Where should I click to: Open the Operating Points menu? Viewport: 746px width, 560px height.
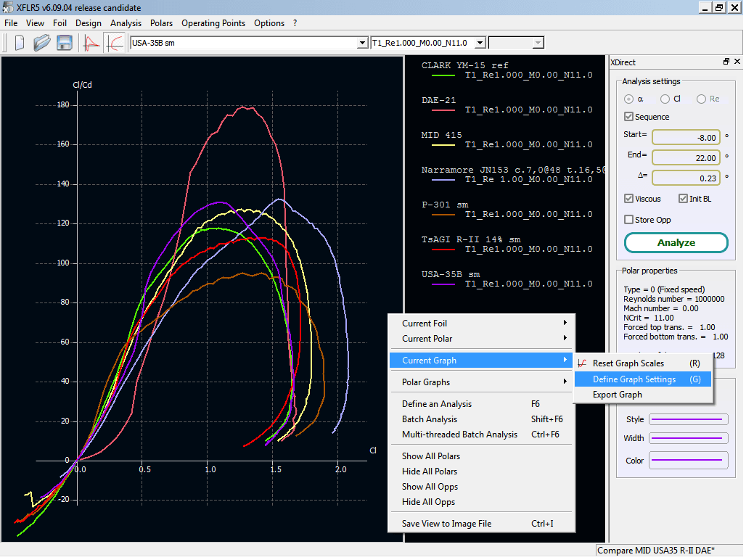(213, 23)
